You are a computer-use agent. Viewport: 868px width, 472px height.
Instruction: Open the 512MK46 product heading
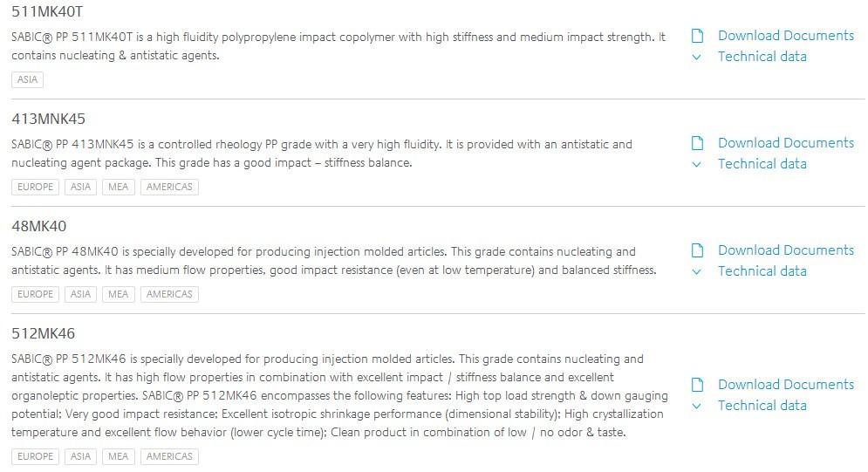point(43,333)
